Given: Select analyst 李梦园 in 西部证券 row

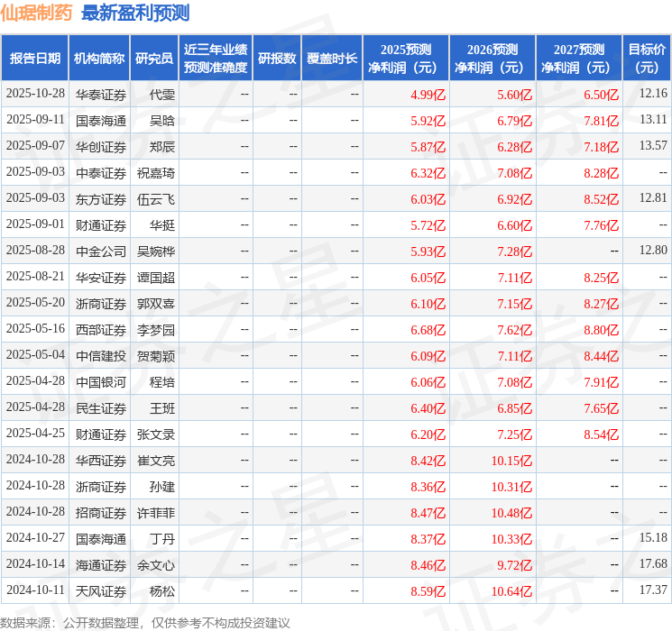Looking at the screenshot, I should (156, 329).
